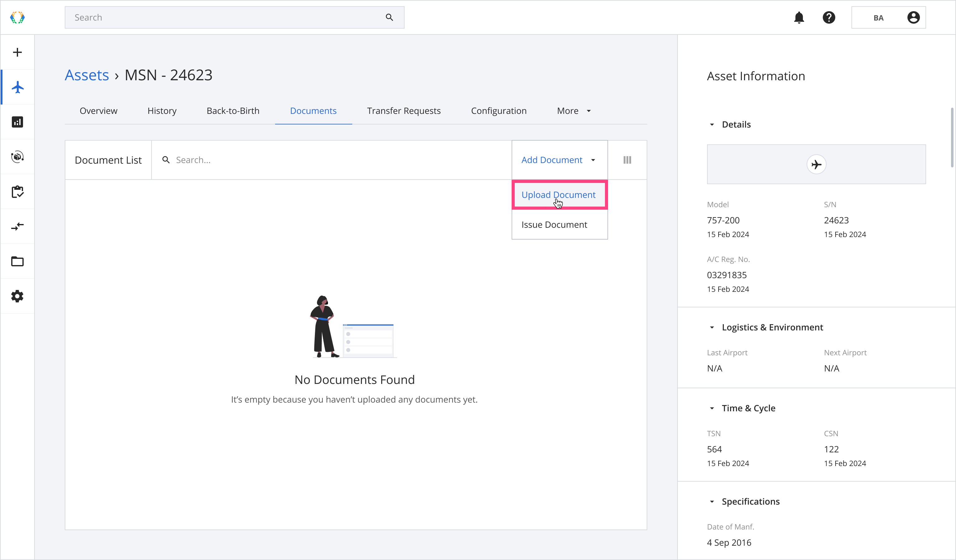956x560 pixels.
Task: Open the bar chart reports sidebar icon
Action: (17, 122)
